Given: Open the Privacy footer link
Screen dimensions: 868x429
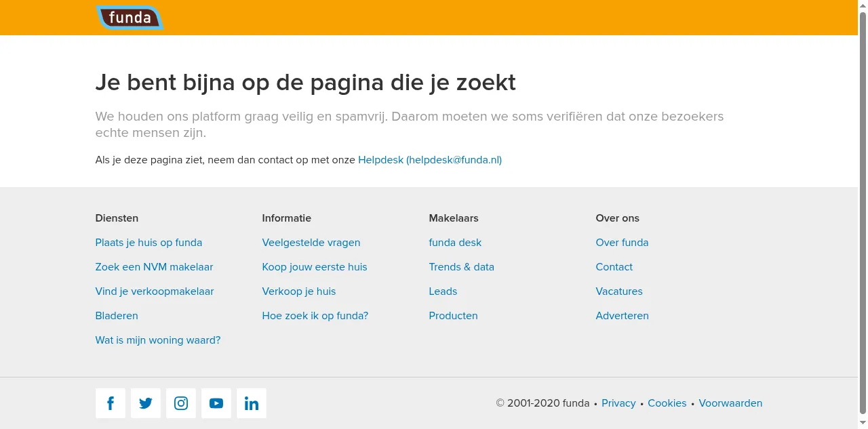Looking at the screenshot, I should 618,403.
